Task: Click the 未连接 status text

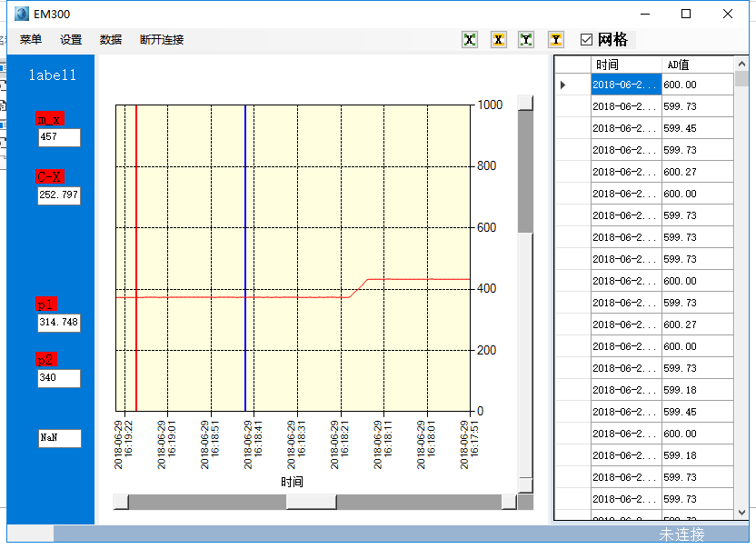Action: click(x=681, y=534)
